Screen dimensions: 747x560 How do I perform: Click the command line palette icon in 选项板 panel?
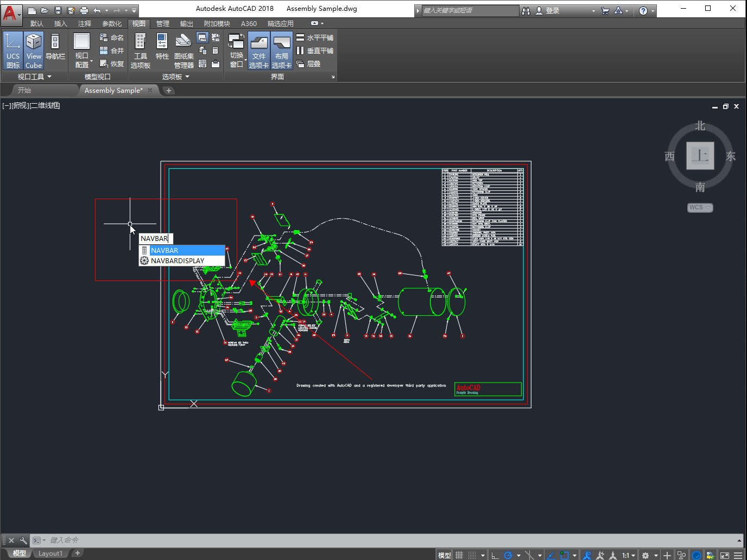click(x=202, y=37)
